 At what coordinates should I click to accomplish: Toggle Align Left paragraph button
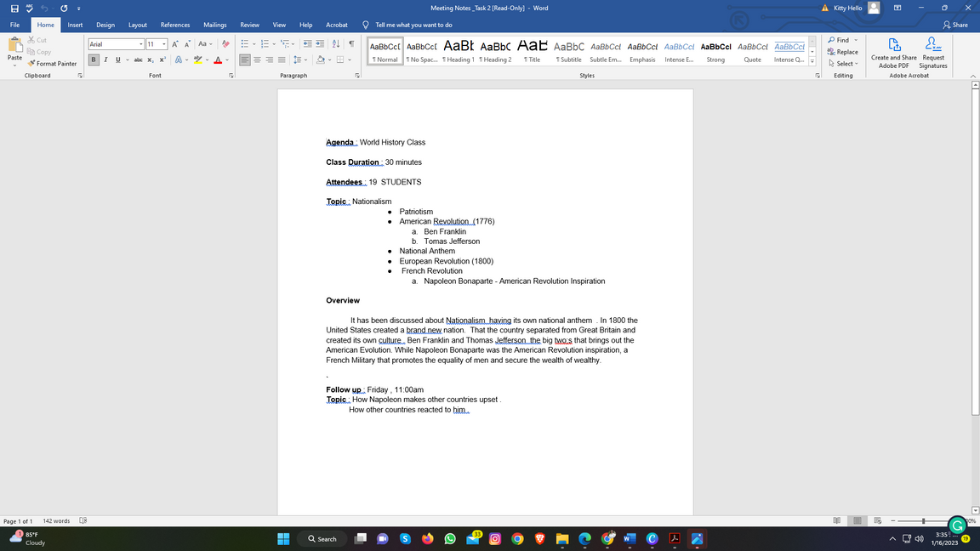[244, 60]
